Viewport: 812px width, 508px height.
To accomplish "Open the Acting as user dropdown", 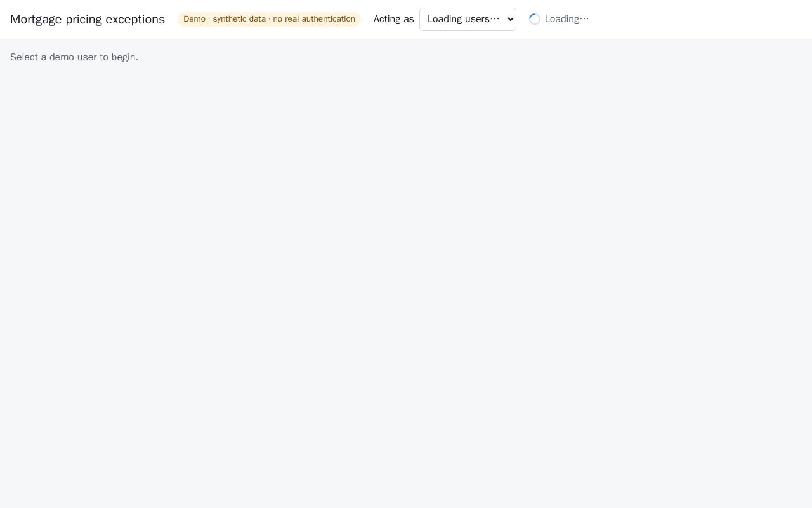I will tap(468, 19).
